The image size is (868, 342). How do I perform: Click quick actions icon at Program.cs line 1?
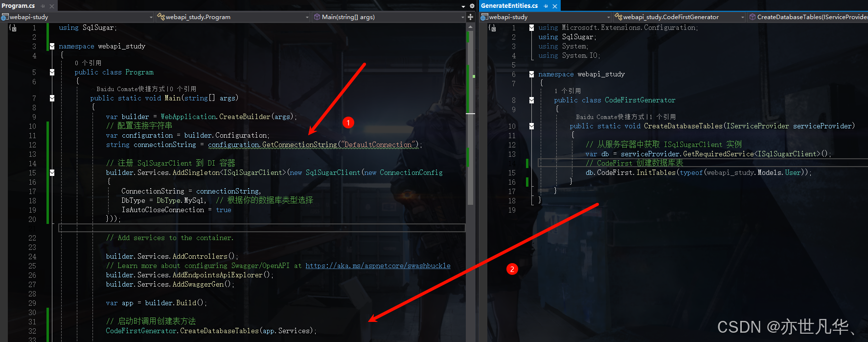[13, 28]
